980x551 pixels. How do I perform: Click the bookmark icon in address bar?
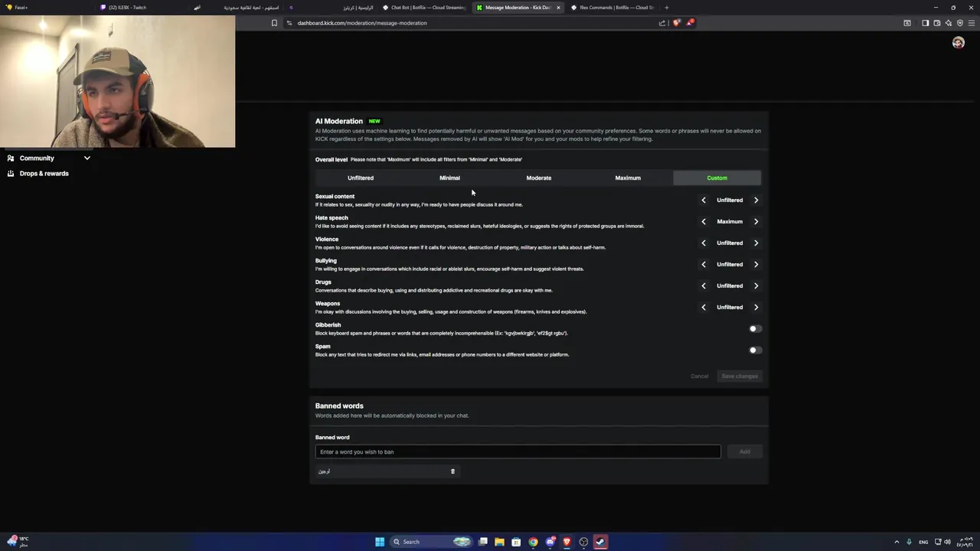point(274,23)
